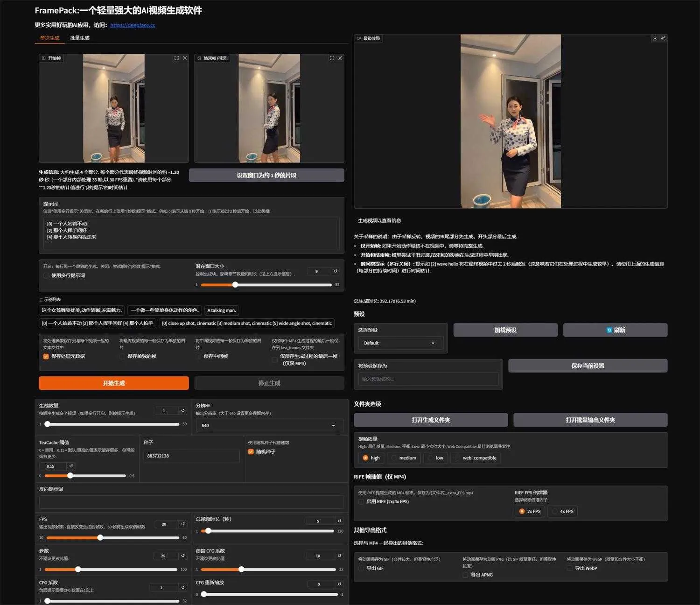Click the seed field showing 883712128
The image size is (700, 605).
tap(191, 456)
